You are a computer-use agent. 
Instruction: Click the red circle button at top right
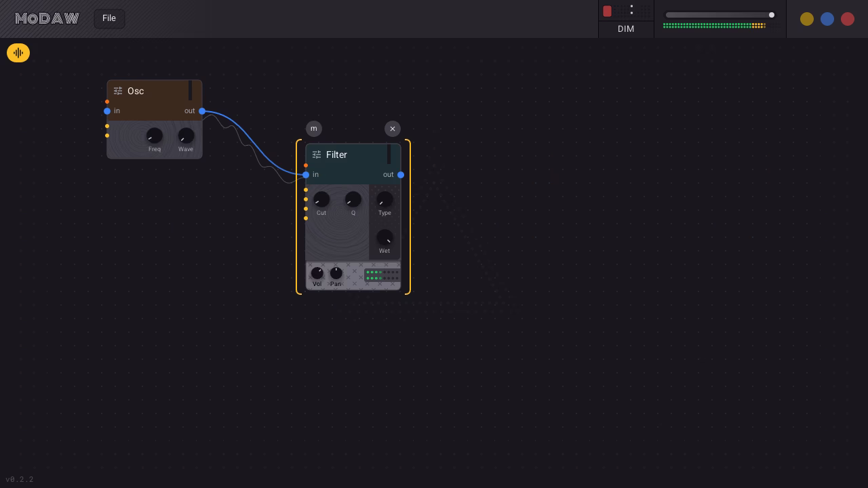point(848,19)
